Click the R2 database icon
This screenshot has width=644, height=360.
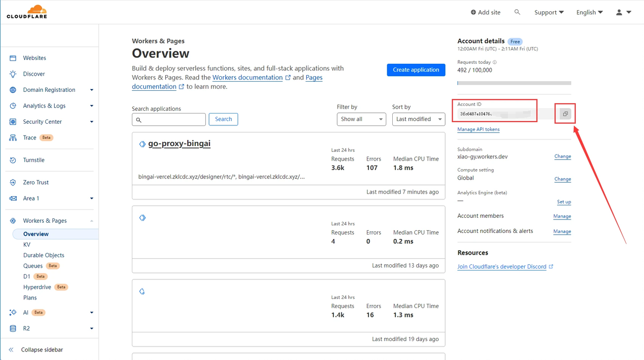13,328
